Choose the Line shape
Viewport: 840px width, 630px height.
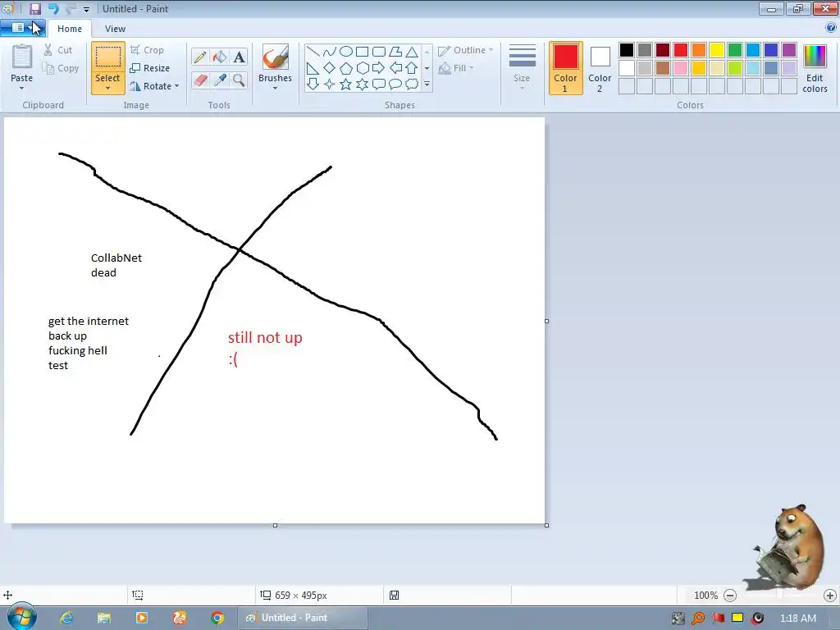(x=313, y=52)
